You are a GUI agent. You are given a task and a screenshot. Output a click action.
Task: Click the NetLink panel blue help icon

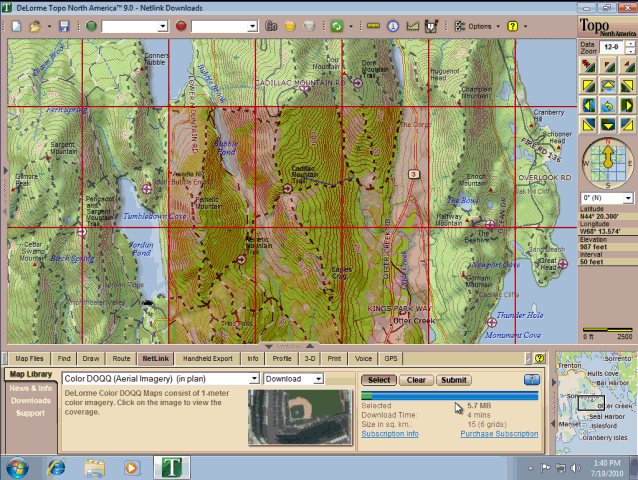point(532,380)
